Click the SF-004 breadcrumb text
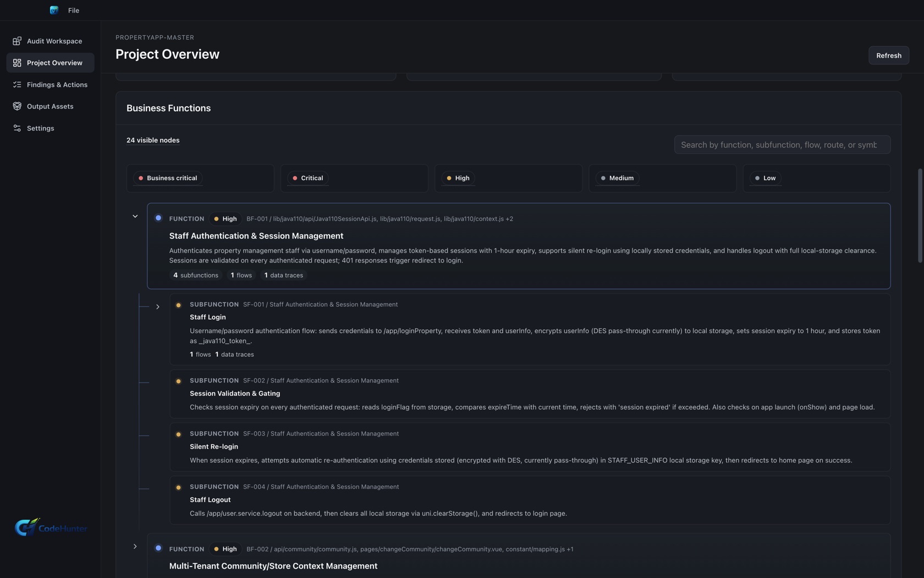This screenshot has height=578, width=924. tap(321, 487)
